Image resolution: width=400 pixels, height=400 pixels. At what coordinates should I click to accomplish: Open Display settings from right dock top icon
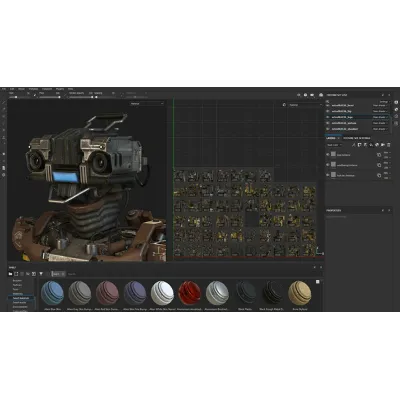click(x=396, y=102)
